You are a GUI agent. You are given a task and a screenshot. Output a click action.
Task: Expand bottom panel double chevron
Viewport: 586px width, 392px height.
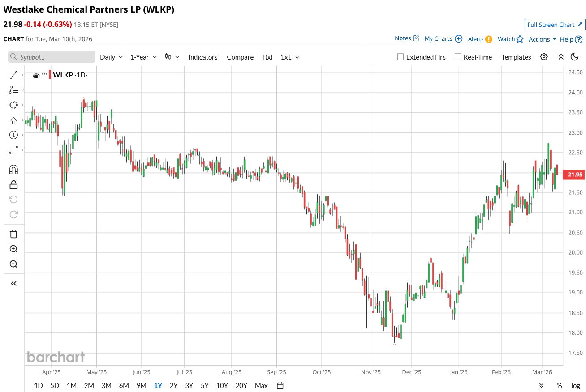click(x=541, y=385)
